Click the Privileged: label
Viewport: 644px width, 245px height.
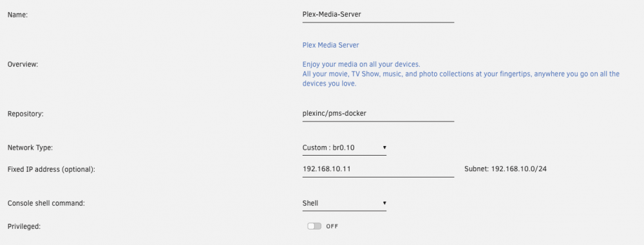pos(24,226)
